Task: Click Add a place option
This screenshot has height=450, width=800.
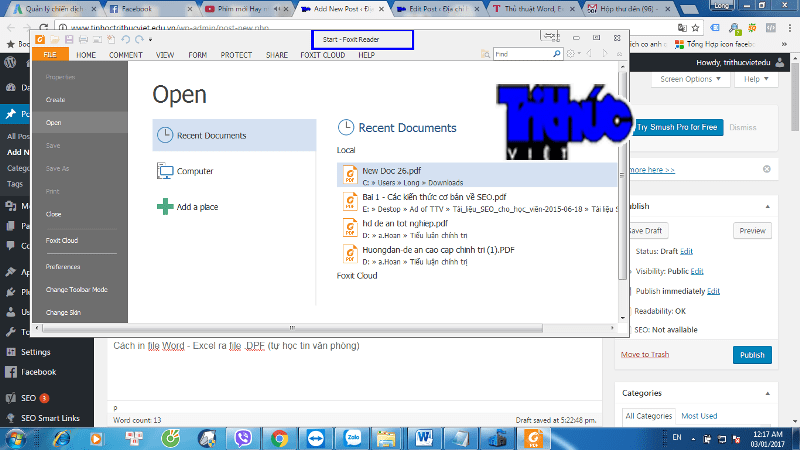Action: pos(234,207)
